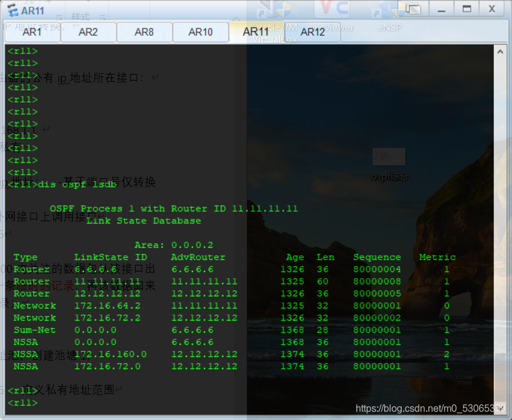Click Metric value 2 in NSSA row
The height and width of the screenshot is (420, 512).
[x=447, y=354]
